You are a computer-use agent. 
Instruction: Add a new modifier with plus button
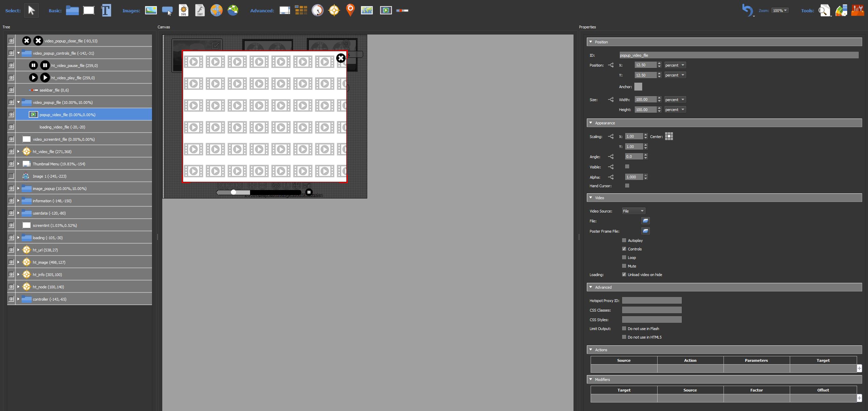859,398
